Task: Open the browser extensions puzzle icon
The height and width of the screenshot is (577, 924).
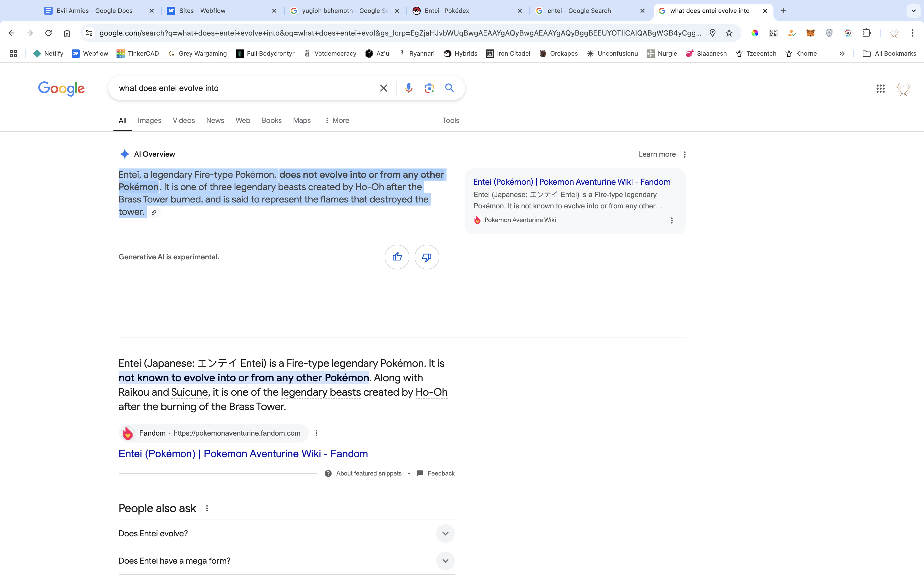Action: [866, 33]
